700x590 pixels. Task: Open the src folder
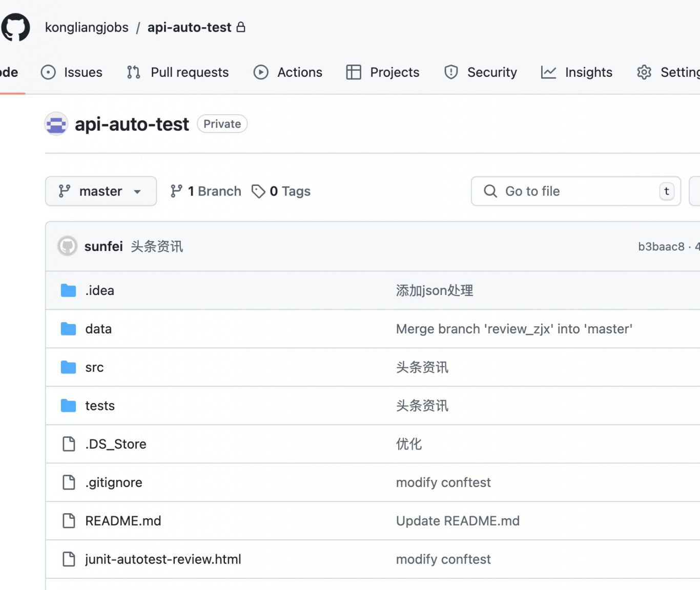click(94, 367)
